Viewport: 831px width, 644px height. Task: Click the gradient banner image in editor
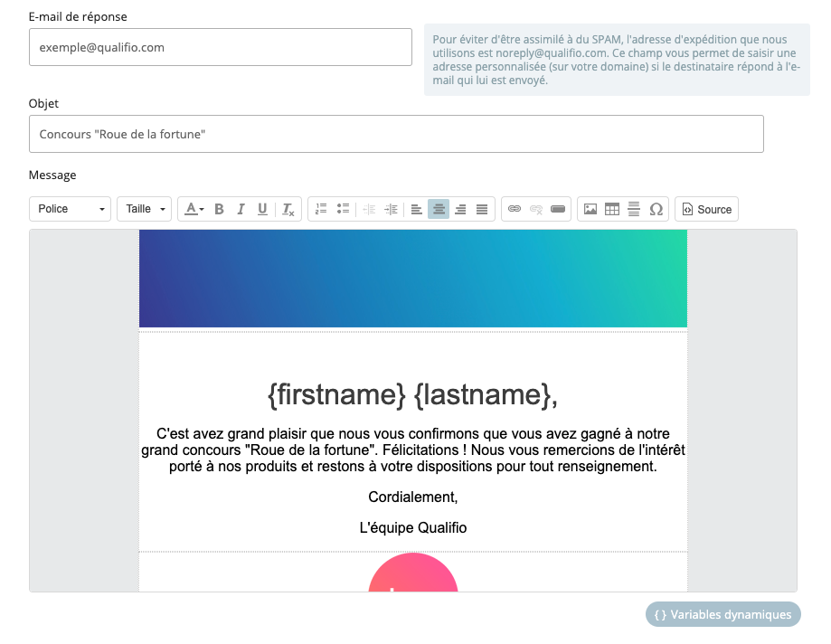413,279
